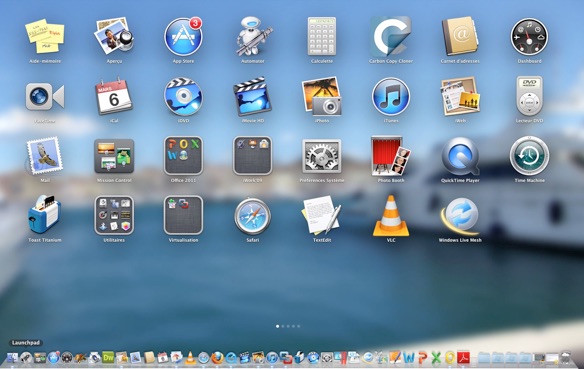The height and width of the screenshot is (369, 584).
Task: Open iCal calendar showing 6
Action: pos(114,96)
